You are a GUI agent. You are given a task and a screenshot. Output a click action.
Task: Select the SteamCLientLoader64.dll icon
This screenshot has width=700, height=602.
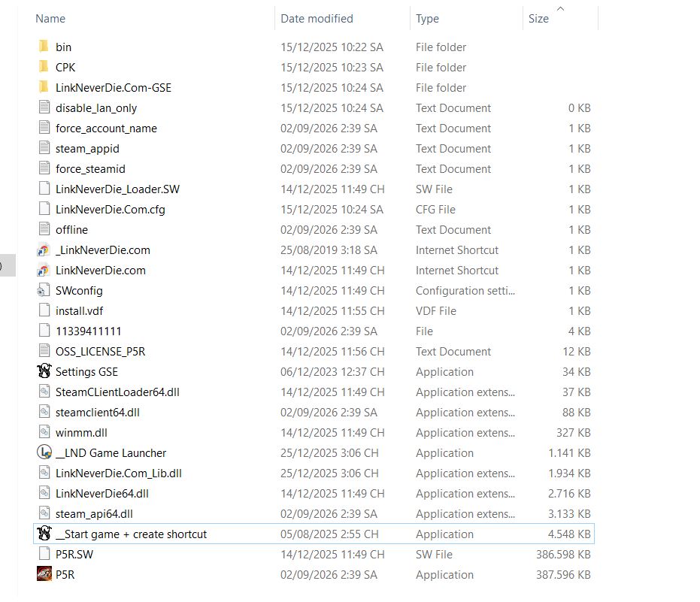[44, 392]
